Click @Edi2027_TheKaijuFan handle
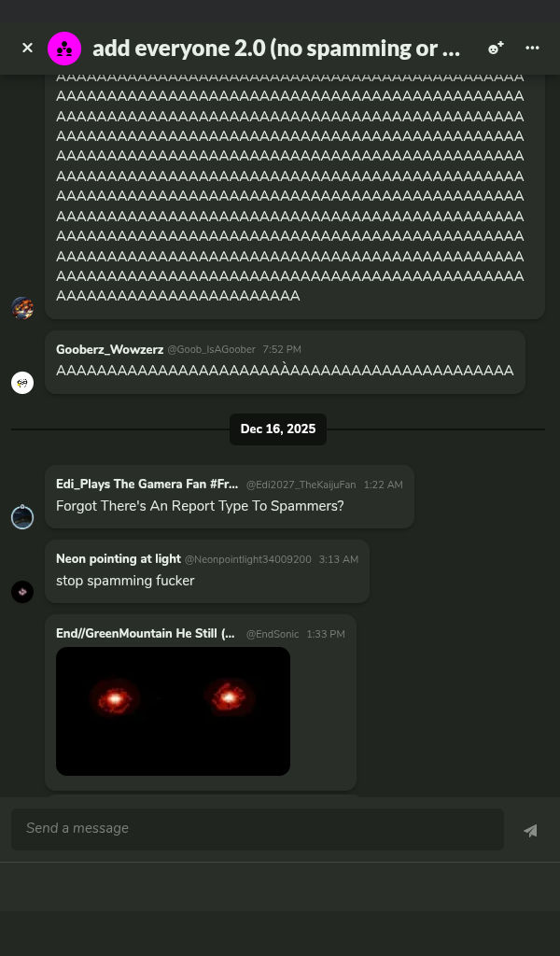 301,485
